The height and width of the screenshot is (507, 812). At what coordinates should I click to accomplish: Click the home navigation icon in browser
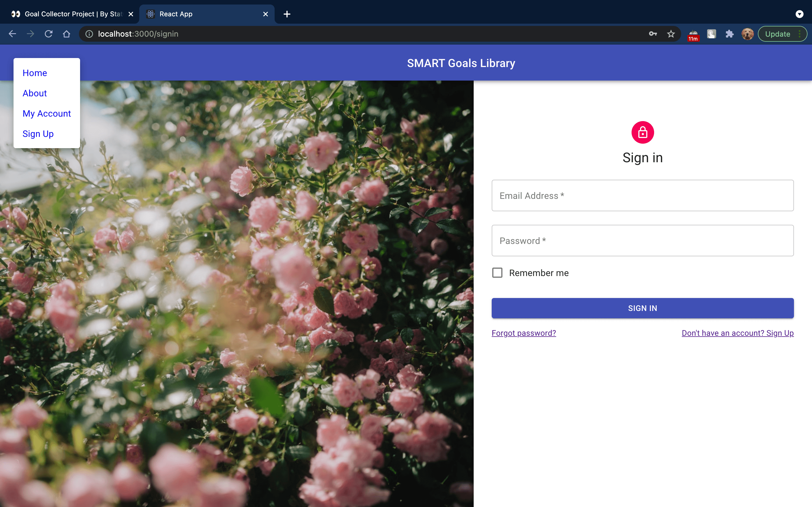pos(66,34)
